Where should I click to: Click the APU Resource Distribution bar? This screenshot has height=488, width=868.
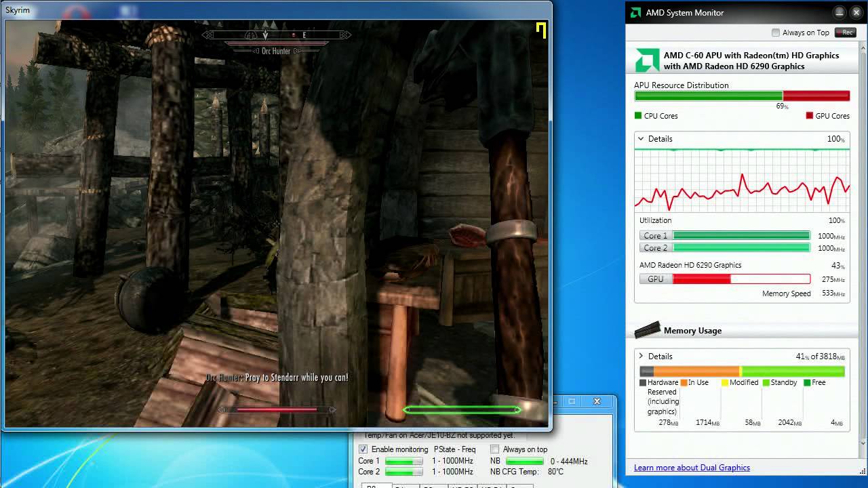click(x=742, y=96)
